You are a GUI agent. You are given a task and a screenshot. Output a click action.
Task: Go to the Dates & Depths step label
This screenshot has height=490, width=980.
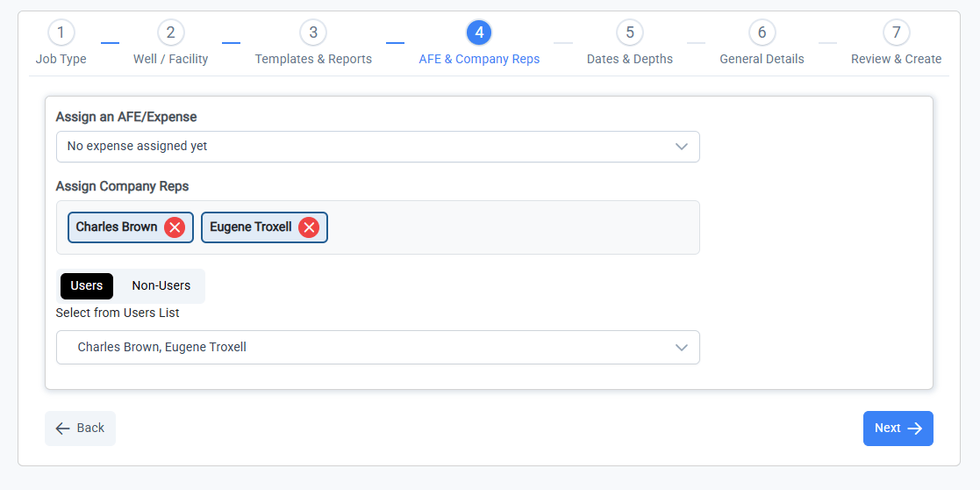pos(630,60)
